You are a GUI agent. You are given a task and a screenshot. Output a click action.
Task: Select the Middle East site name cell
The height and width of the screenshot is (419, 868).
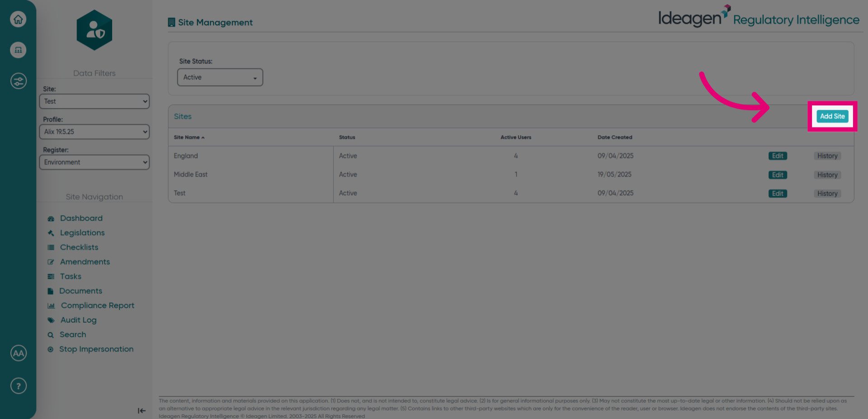191,174
